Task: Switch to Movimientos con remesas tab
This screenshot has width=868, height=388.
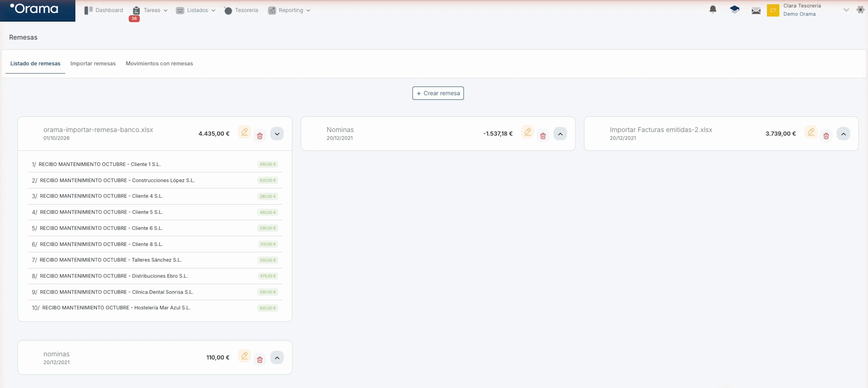Action: coord(159,63)
